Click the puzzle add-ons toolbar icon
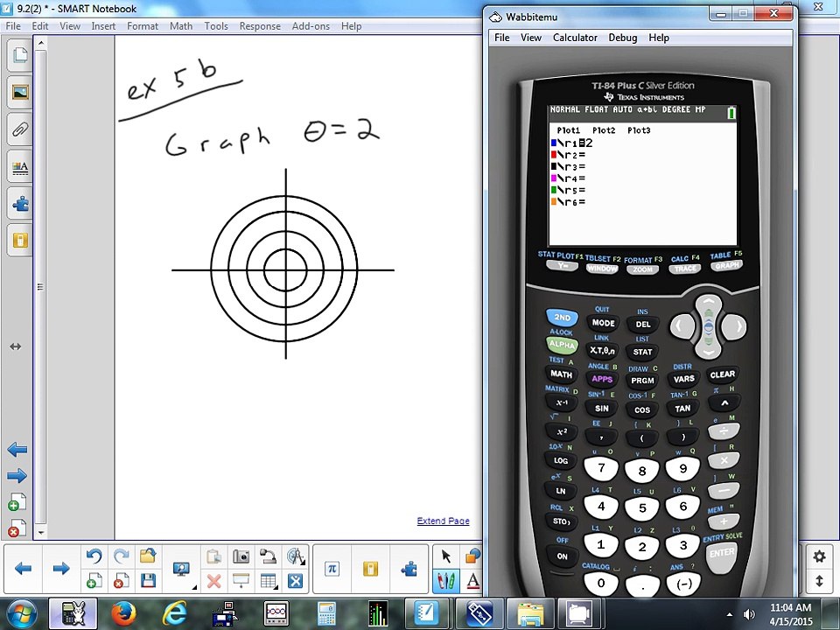 [409, 569]
